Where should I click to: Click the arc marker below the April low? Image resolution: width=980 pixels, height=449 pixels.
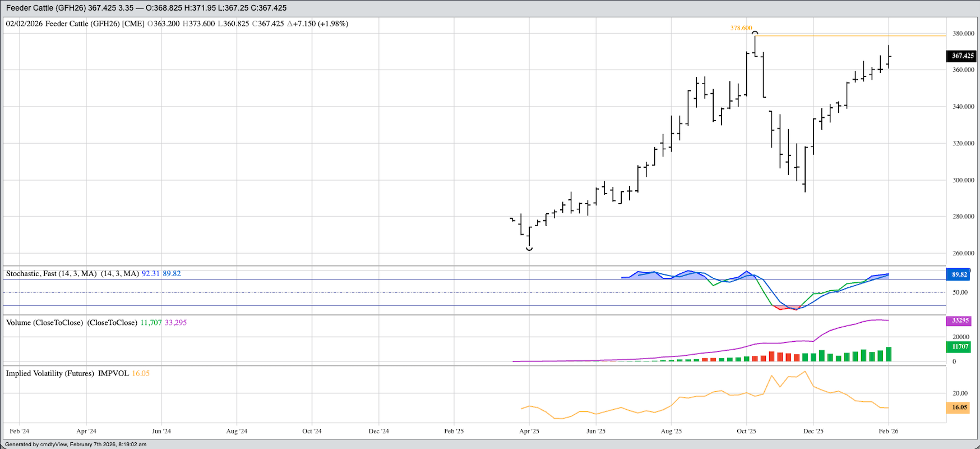[x=529, y=249]
